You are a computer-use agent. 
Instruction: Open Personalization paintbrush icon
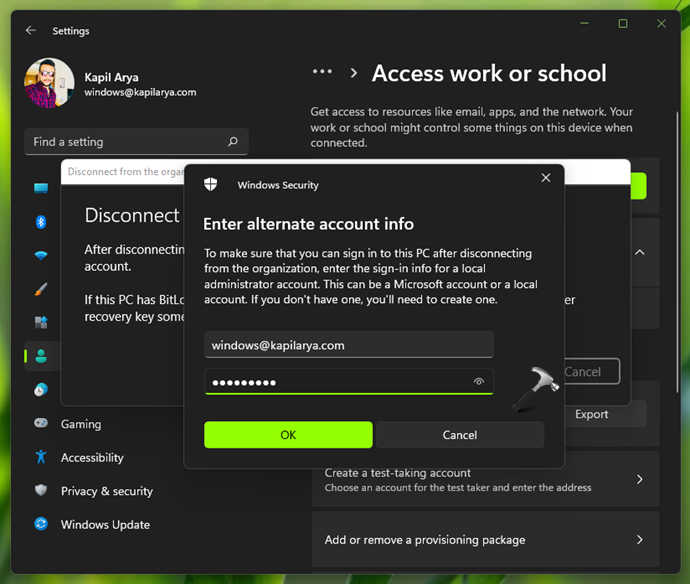click(41, 290)
